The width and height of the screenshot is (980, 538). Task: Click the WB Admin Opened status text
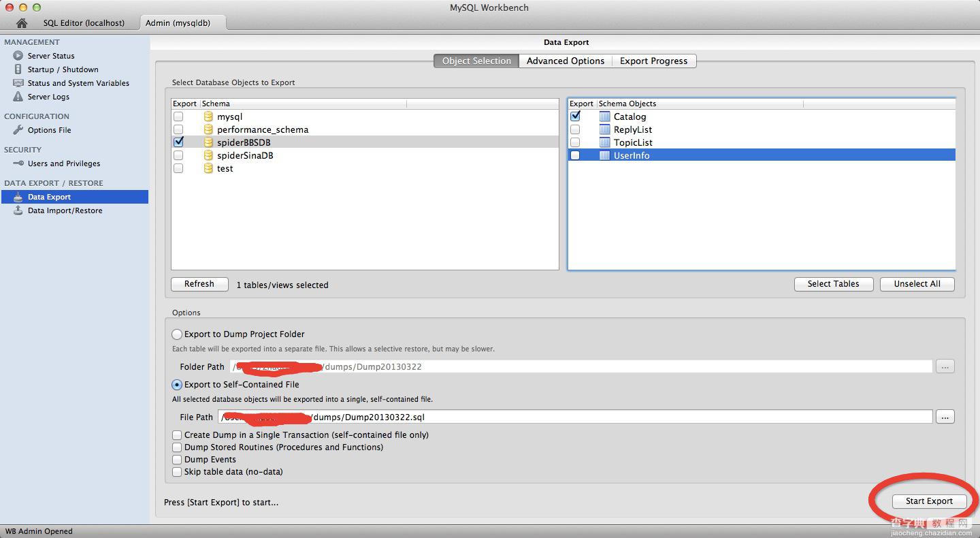(39, 531)
